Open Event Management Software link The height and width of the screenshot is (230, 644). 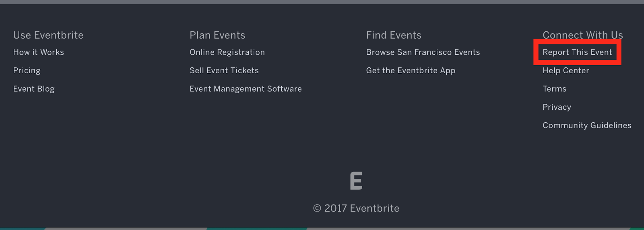246,89
